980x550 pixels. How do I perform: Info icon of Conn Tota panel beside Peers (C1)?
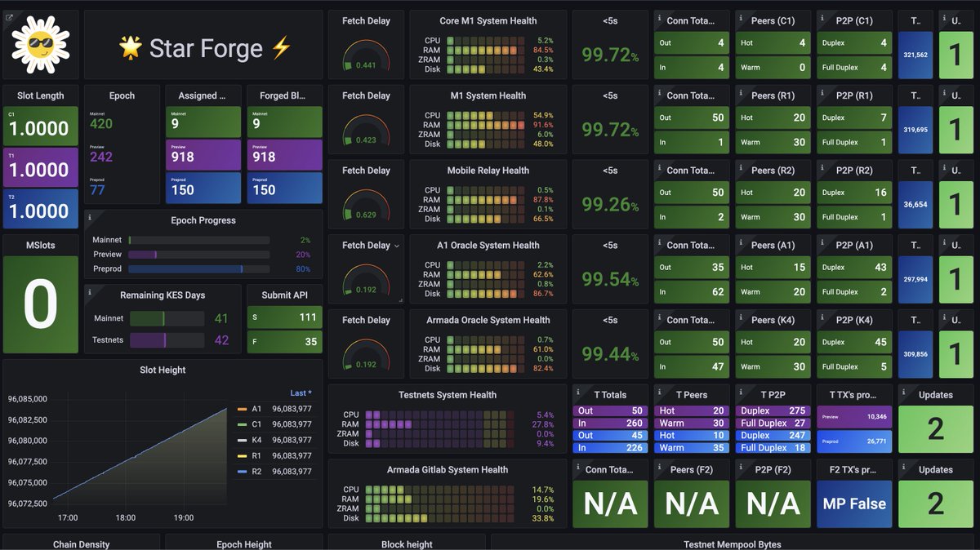pos(659,18)
